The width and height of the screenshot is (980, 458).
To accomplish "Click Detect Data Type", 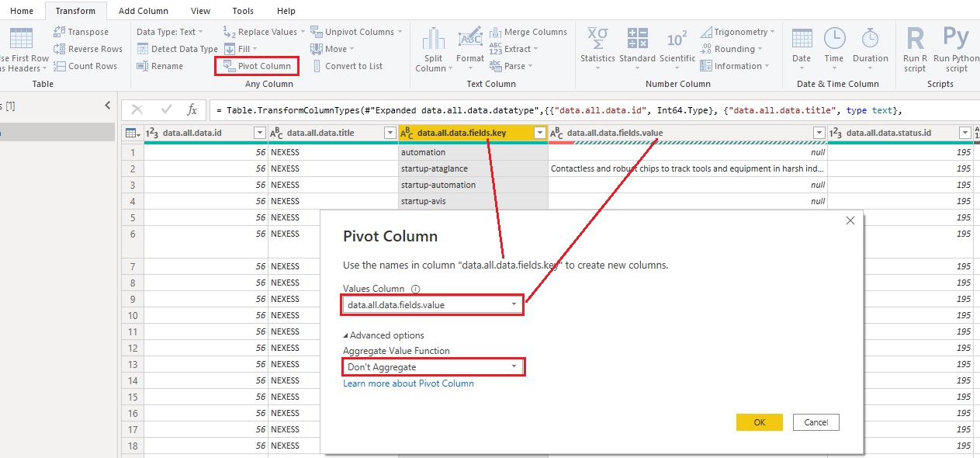I will 178,49.
